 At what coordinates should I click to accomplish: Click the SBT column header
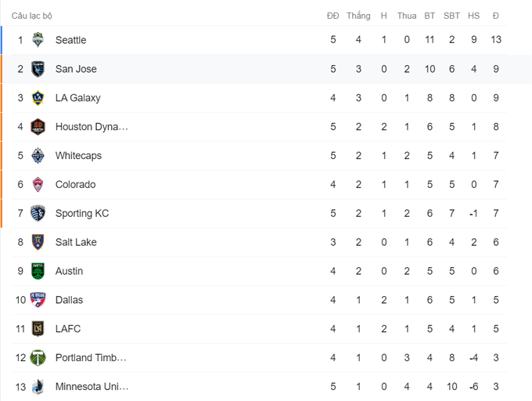coord(451,16)
